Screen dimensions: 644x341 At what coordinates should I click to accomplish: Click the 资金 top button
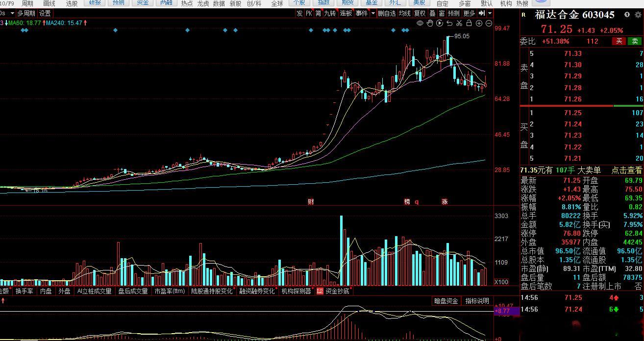coord(143,3)
